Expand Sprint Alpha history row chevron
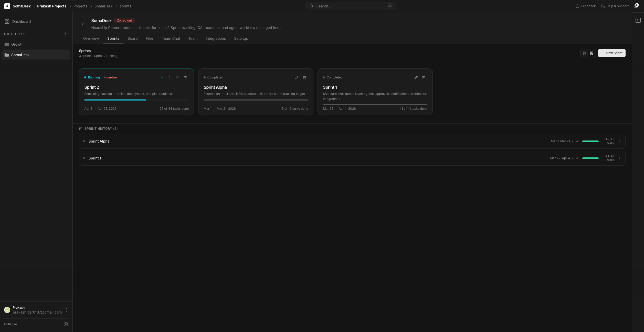The width and height of the screenshot is (644, 332). click(619, 141)
